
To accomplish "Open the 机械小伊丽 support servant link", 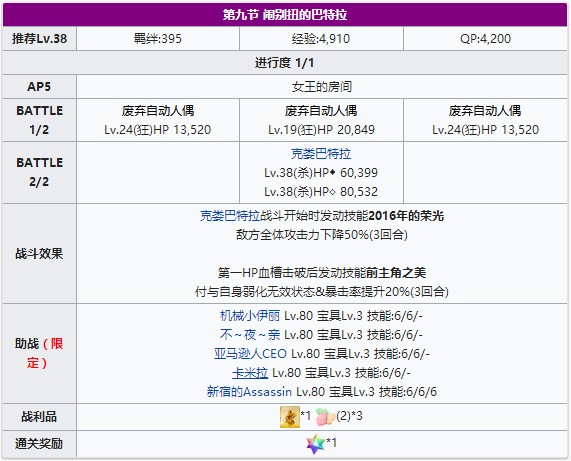I will coord(250,316).
